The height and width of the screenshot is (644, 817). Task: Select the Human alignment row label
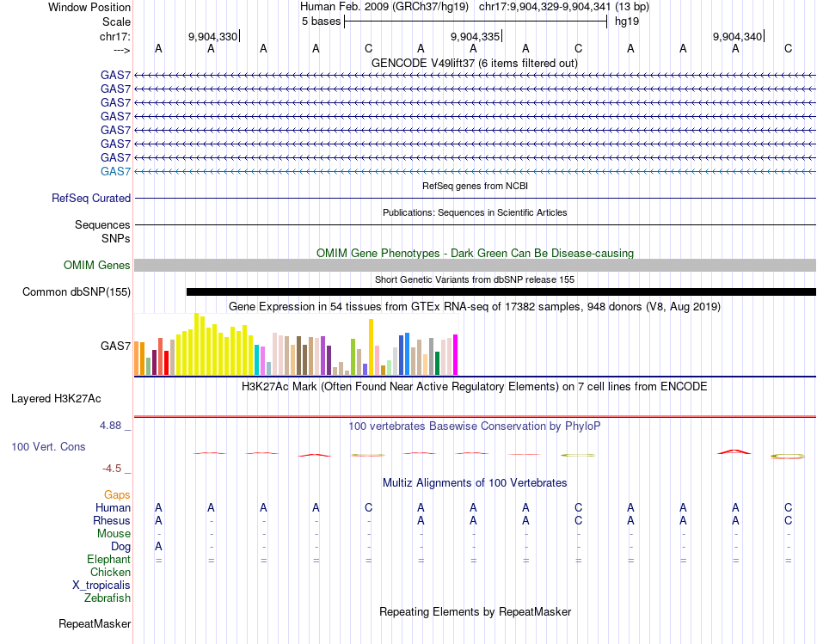[113, 508]
